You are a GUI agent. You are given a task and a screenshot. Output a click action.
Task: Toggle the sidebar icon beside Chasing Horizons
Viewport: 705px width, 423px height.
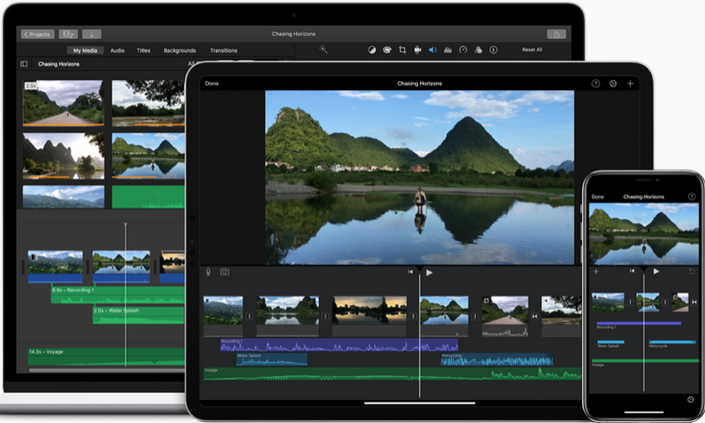pos(24,64)
